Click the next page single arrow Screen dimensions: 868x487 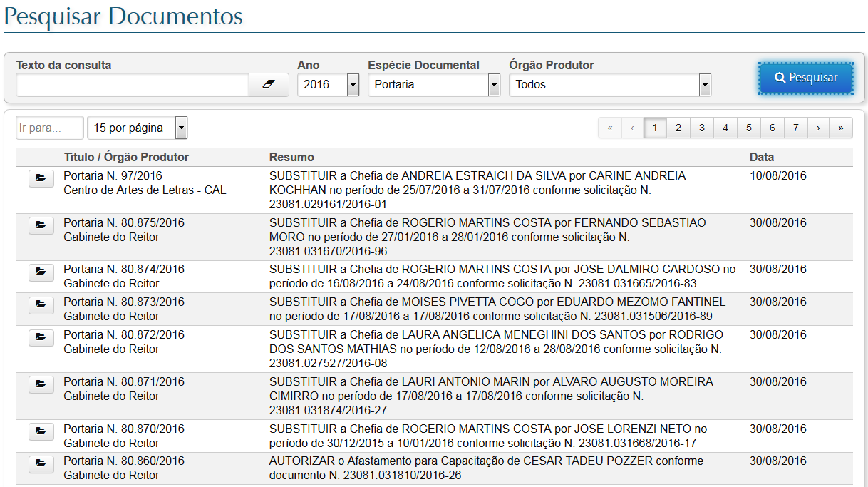pos(818,128)
